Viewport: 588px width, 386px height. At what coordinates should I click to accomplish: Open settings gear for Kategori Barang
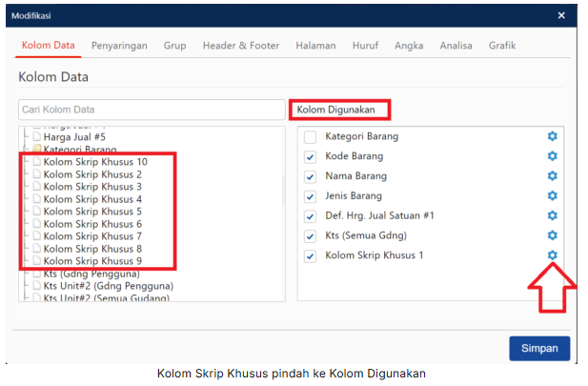click(552, 136)
